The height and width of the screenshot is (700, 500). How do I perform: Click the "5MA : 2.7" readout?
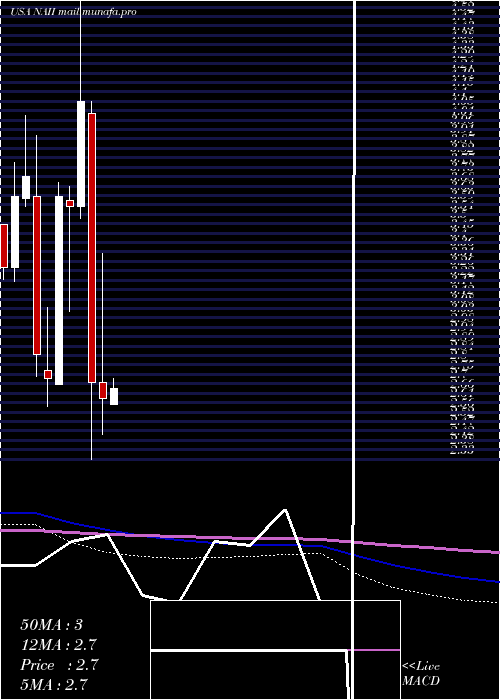point(54,684)
